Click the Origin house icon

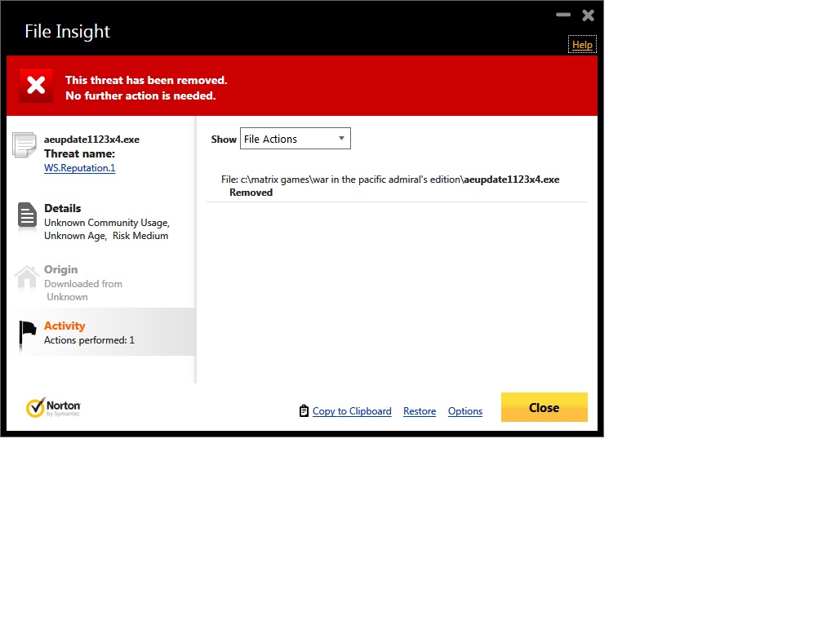(x=27, y=277)
